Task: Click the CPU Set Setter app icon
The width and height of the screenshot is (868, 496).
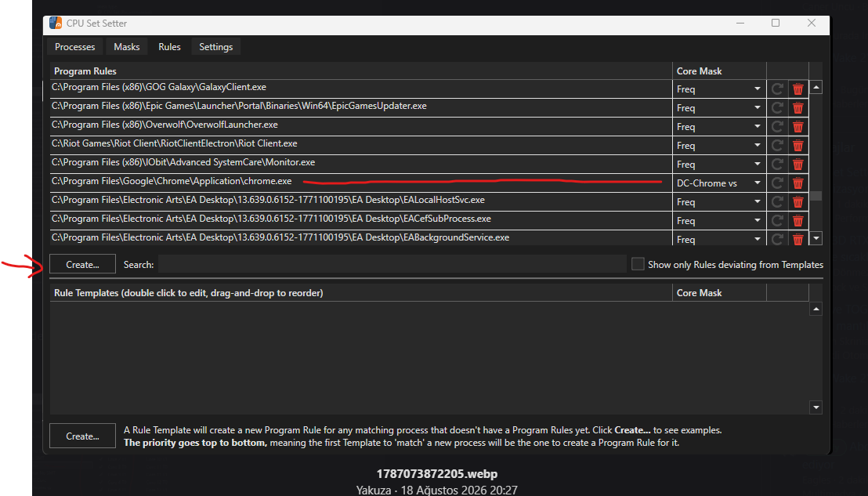Action: click(x=56, y=24)
